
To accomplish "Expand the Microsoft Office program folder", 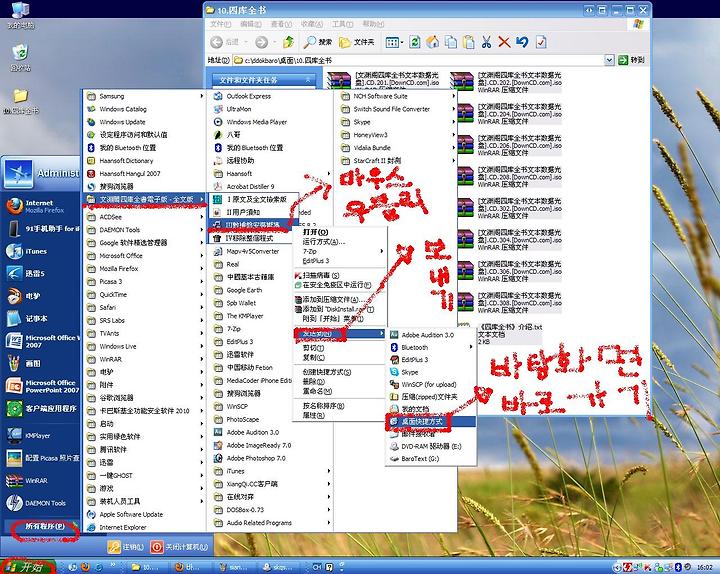I will pyautogui.click(x=144, y=255).
